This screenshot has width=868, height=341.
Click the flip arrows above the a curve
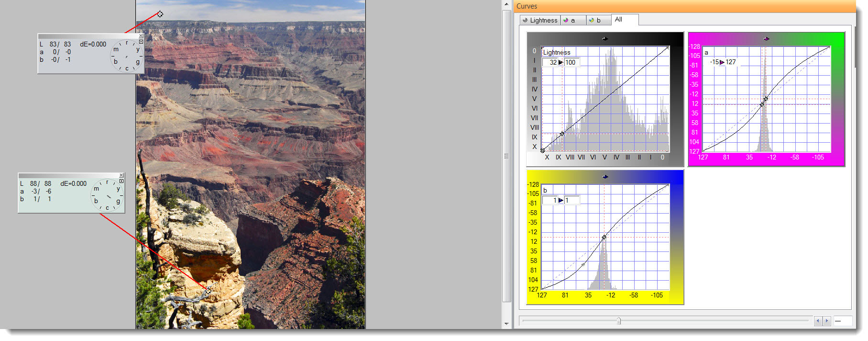coord(766,39)
